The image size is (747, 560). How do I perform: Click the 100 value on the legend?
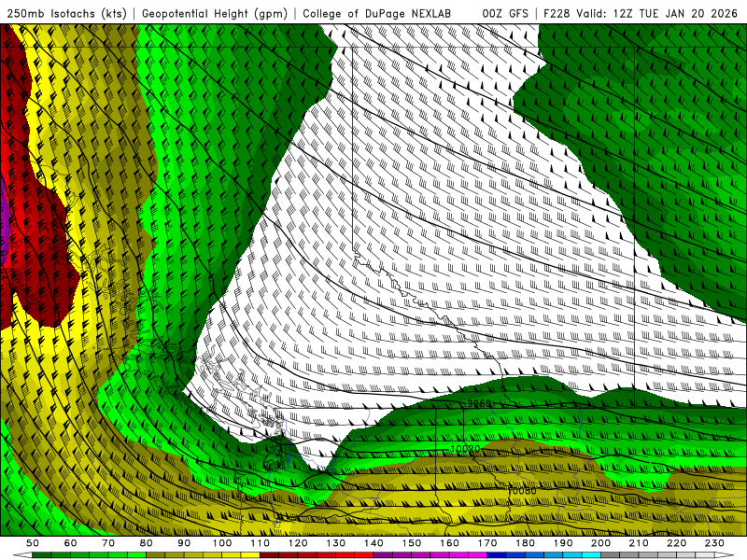[x=222, y=543]
